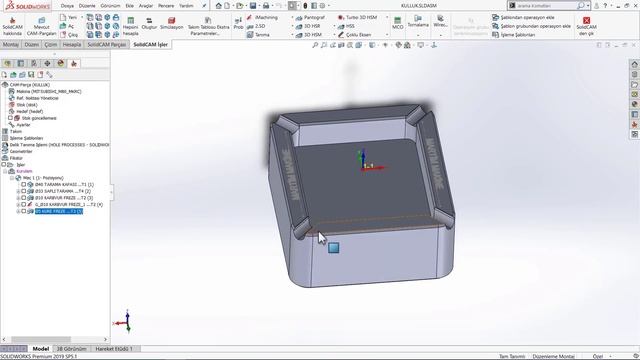Collapse the Kurulum node
This screenshot has height=360, width=640.
point(5,171)
